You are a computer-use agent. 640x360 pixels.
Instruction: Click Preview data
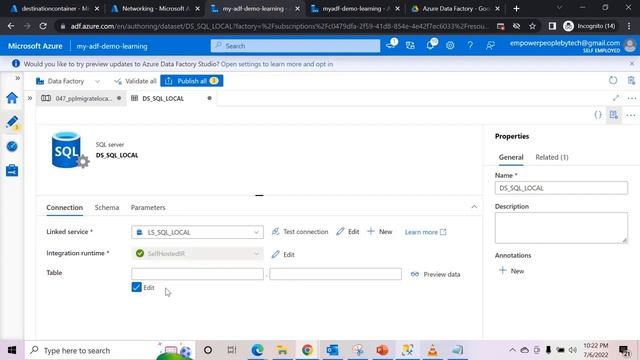coord(436,274)
